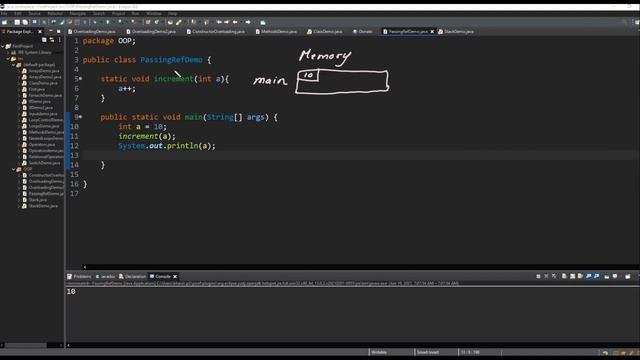Viewport: 640px width, 360px height.
Task: Open the Navigate menu
Action: (78, 13)
